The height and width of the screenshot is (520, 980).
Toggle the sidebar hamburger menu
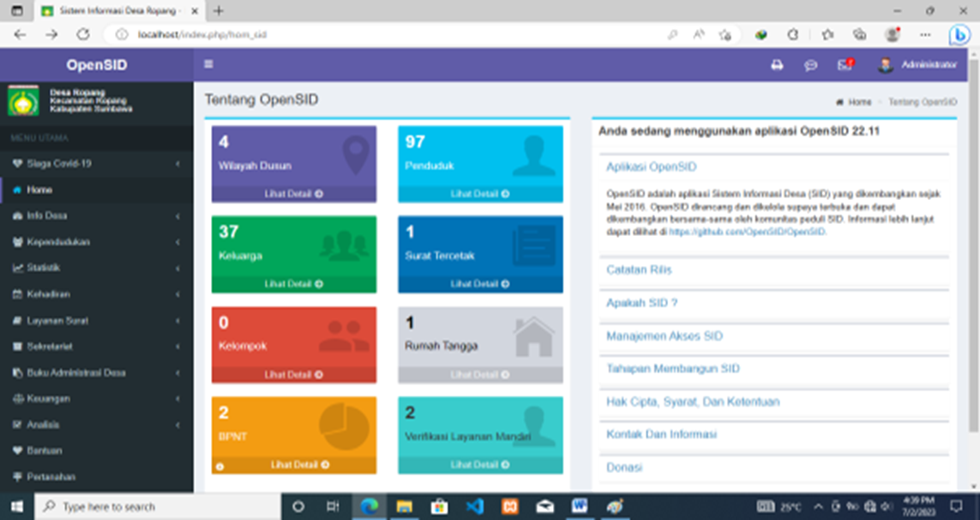pos(208,64)
